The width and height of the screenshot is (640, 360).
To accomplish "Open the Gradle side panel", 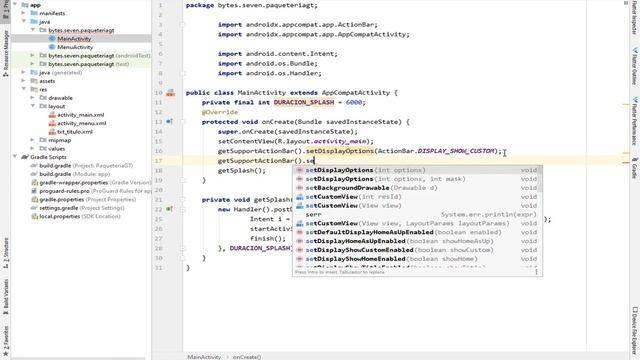I will pos(635,168).
